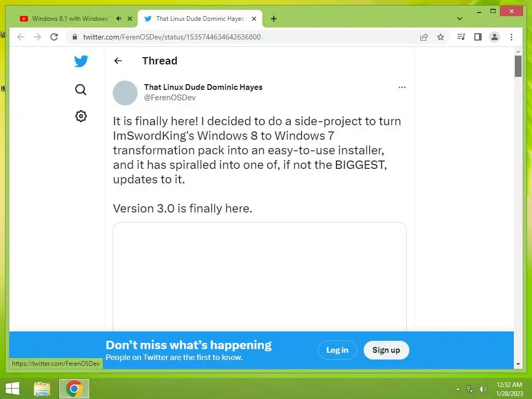Screen dimensions: 532x399
Task: Open Twitter settings gear icon
Action: [x=81, y=116]
